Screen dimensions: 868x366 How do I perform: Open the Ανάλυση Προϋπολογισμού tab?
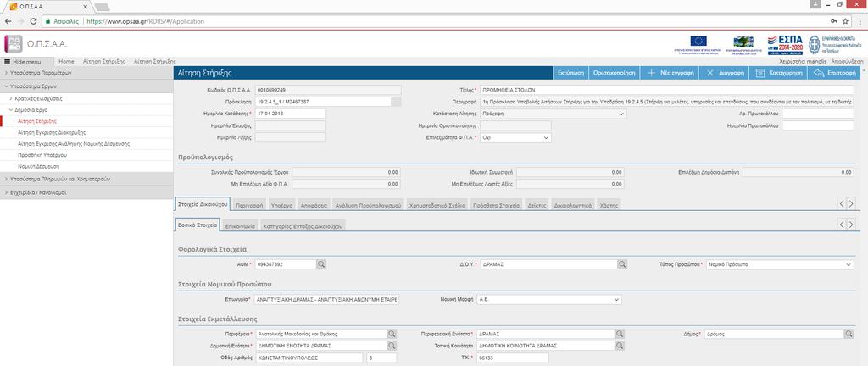(x=368, y=205)
